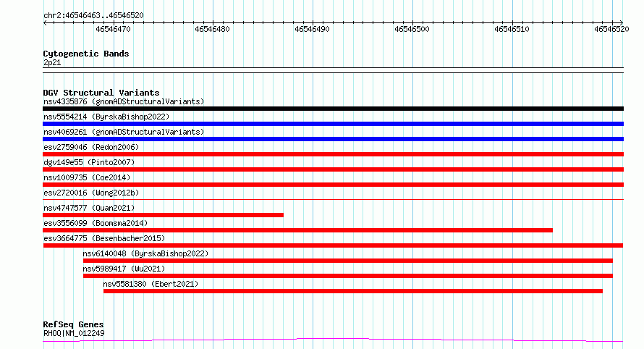Open the RHOQ|NM_012249 gene label
The width and height of the screenshot is (644, 349).
74,333
